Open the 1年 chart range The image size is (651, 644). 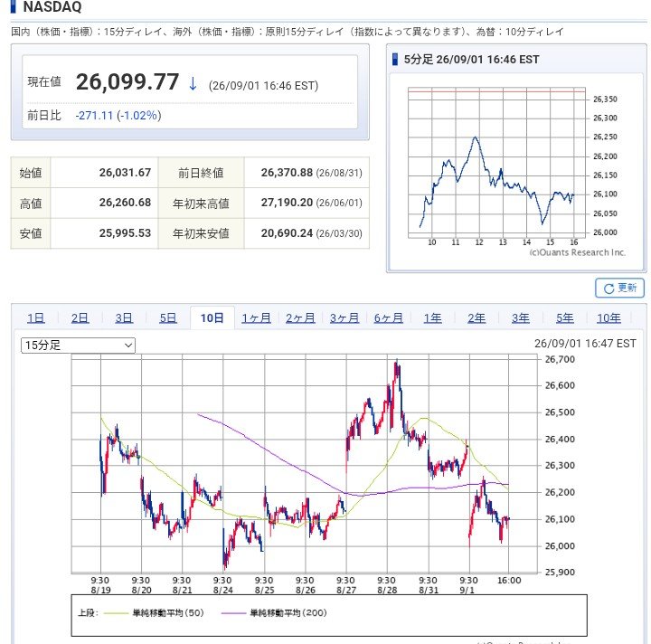[432, 318]
